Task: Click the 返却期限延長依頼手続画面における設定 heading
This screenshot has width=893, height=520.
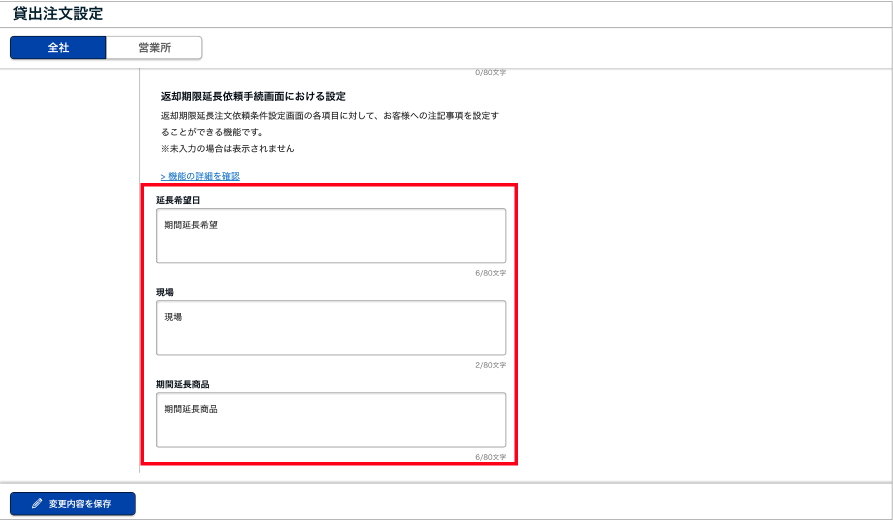Action: point(253,96)
